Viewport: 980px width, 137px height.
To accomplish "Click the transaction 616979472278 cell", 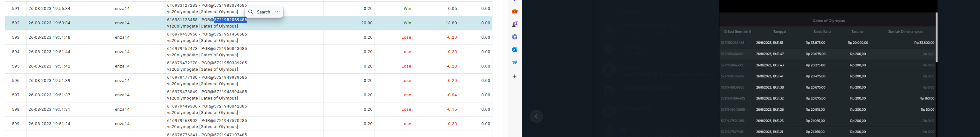I will point(245,66).
